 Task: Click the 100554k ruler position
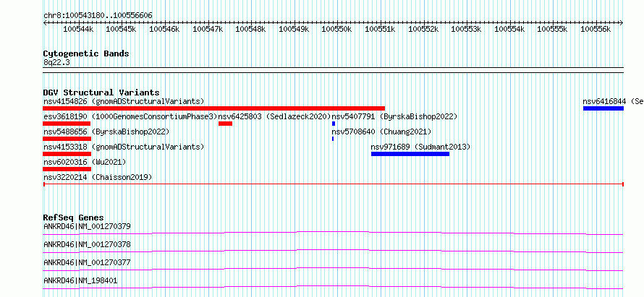509,29
